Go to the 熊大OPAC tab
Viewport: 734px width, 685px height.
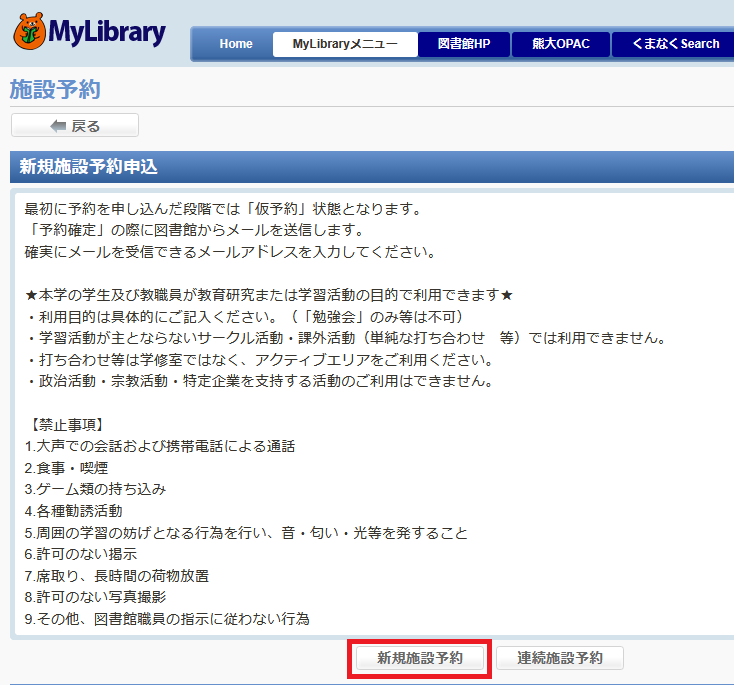click(x=561, y=44)
